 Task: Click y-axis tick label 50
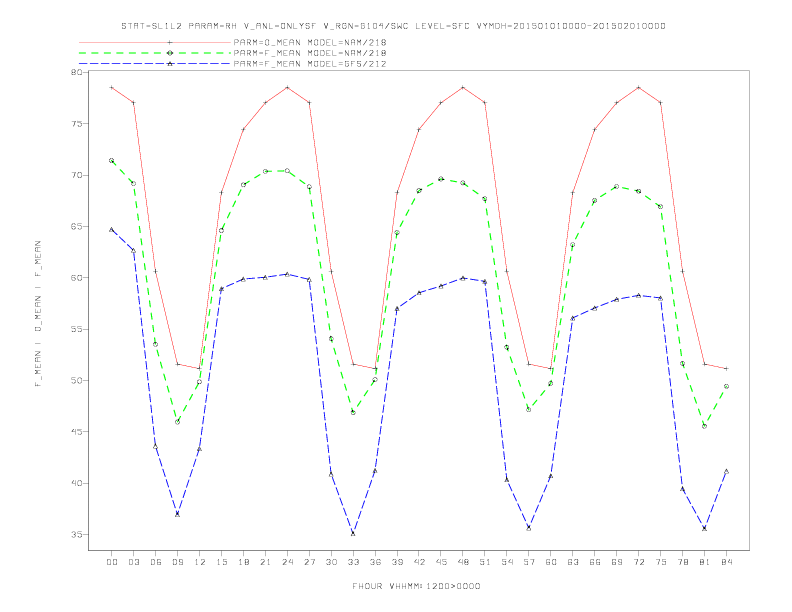coord(77,380)
